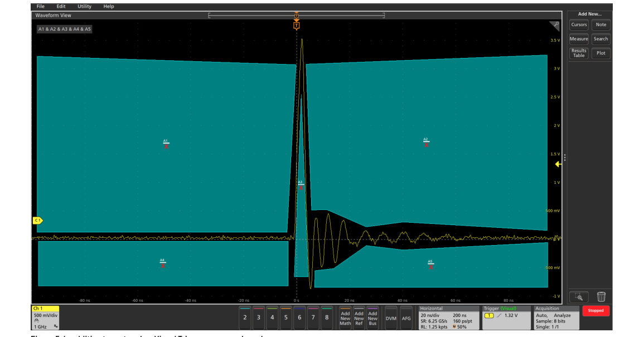Click the trash delete icon
Viewport: 644px width, 337px height.
pyautogui.click(x=601, y=296)
